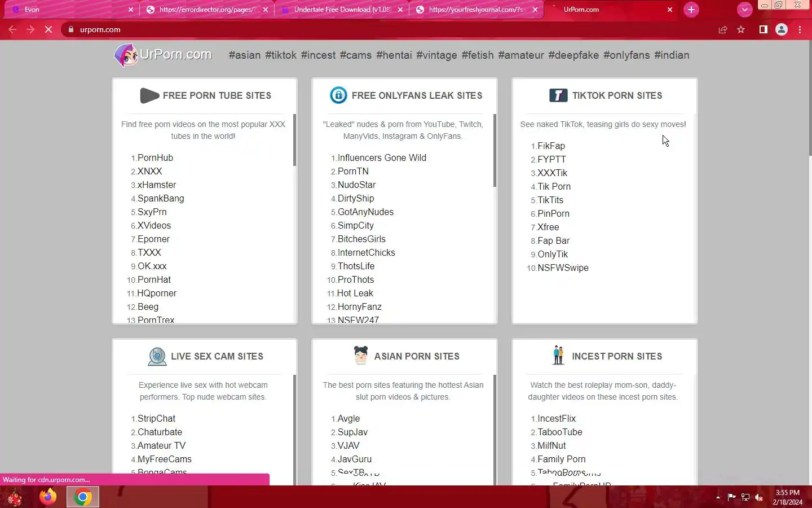This screenshot has width=812, height=508.
Task: Show hidden system tray icons
Action: [x=718, y=497]
